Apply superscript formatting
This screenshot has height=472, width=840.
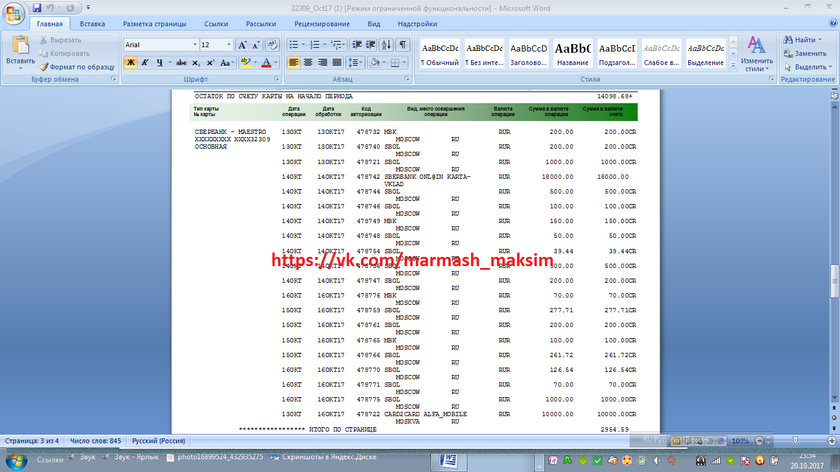pyautogui.click(x=211, y=63)
